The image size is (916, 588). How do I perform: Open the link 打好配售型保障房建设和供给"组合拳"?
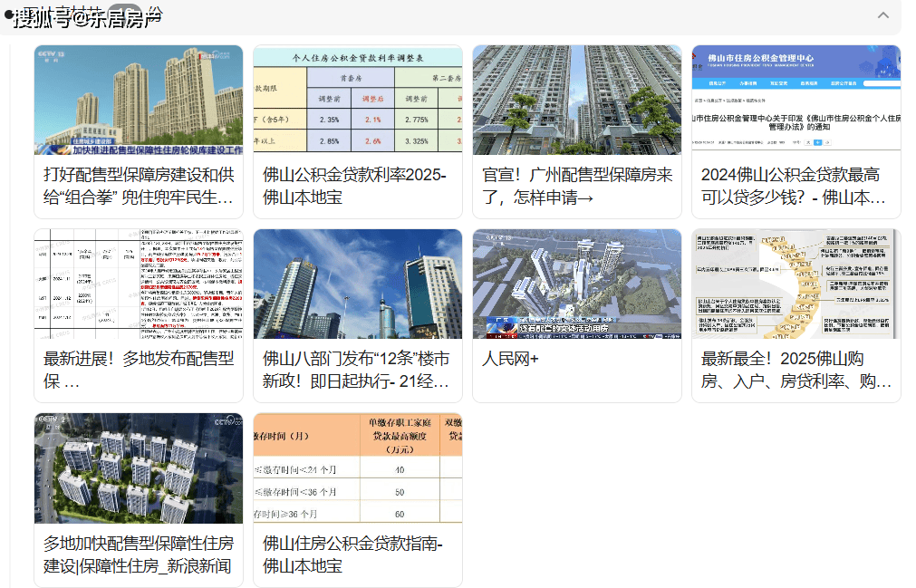[x=139, y=186]
